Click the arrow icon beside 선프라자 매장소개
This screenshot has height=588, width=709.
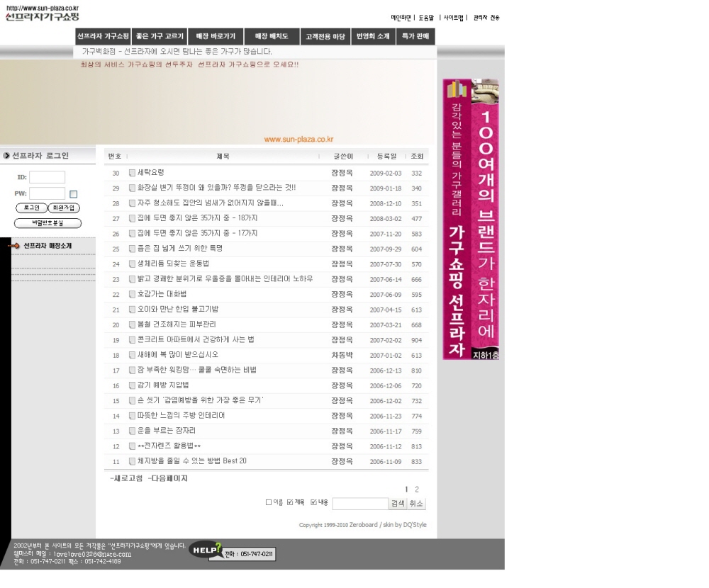coord(14,246)
